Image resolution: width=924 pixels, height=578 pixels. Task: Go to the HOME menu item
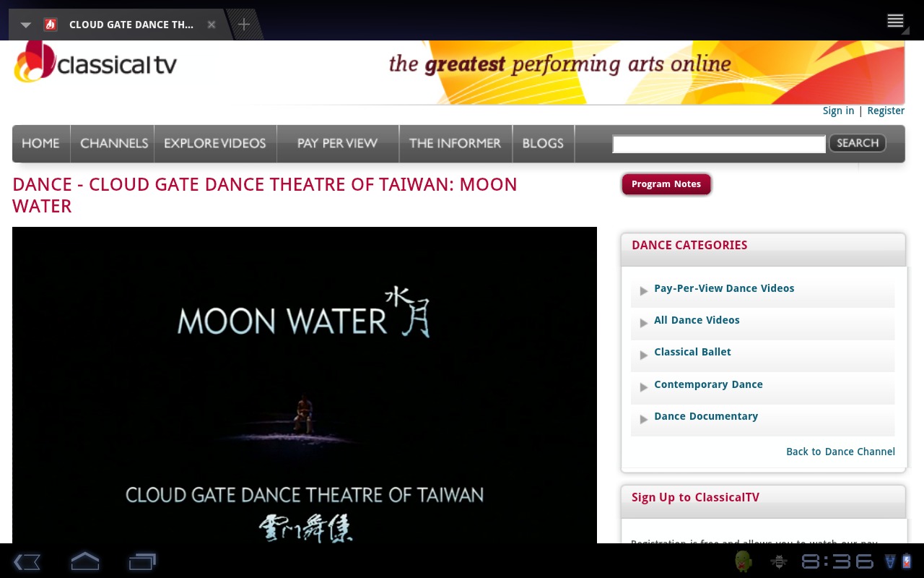40,143
